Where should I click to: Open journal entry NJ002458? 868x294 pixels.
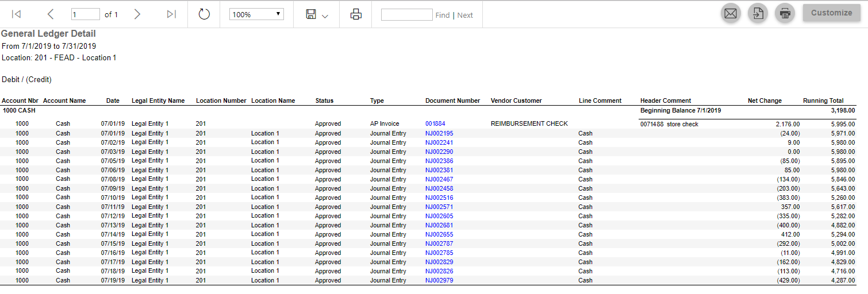[x=439, y=188]
